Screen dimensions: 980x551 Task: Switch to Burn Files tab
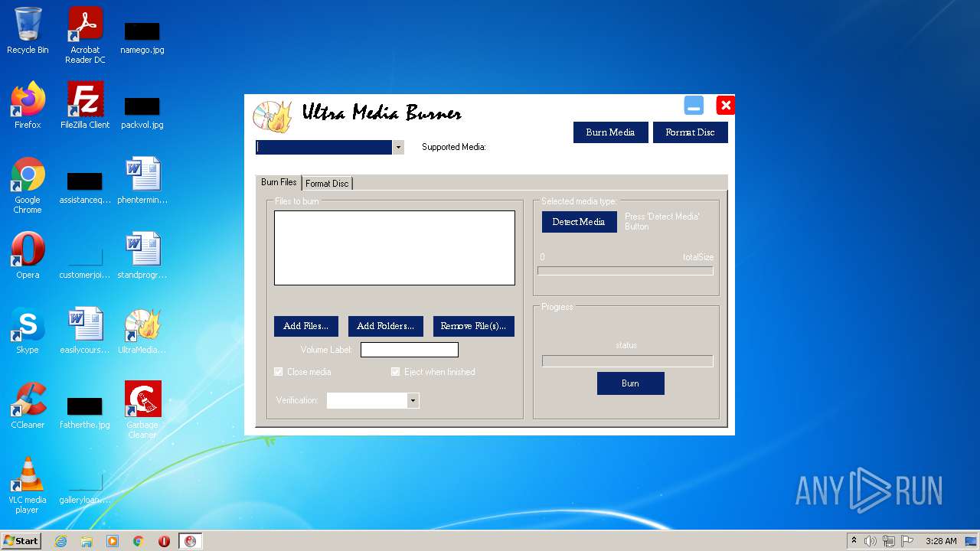[279, 182]
